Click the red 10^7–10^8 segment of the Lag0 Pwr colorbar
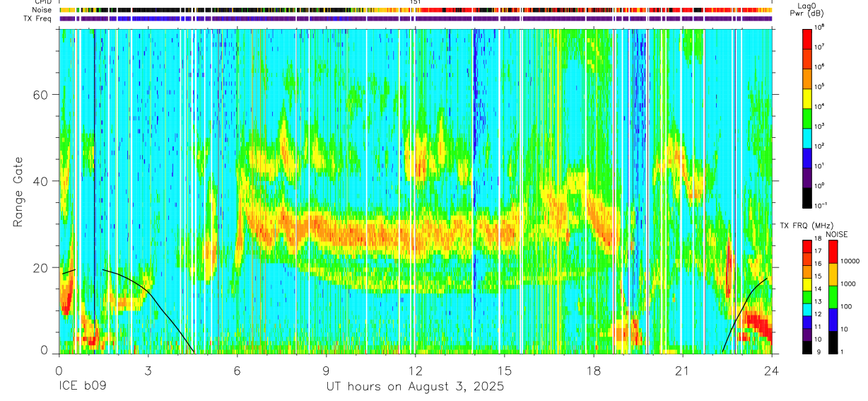 807,38
